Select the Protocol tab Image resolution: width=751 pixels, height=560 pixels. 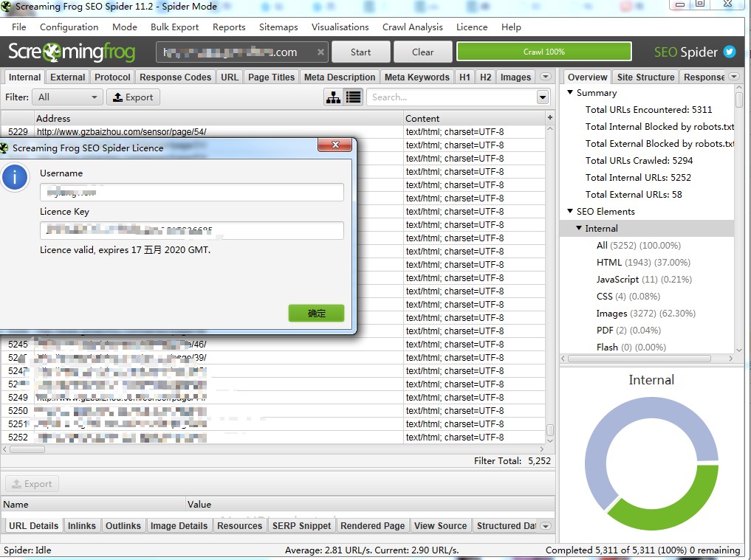click(112, 77)
